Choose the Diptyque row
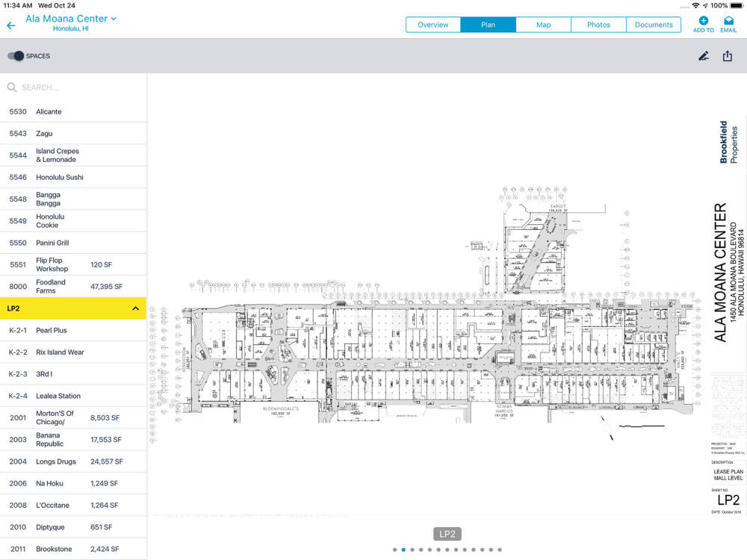Viewport: 747px width, 560px height. pyautogui.click(x=73, y=528)
